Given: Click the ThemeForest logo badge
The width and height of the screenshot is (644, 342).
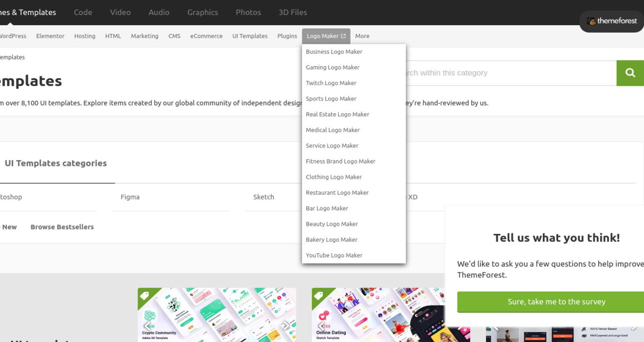Looking at the screenshot, I should tap(612, 21).
